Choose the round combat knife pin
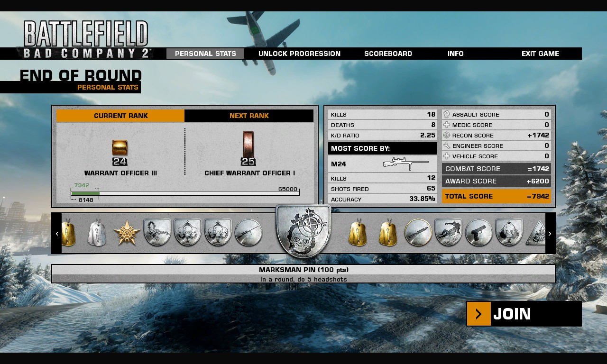Screen dimensions: 607x364 [x=418, y=233]
